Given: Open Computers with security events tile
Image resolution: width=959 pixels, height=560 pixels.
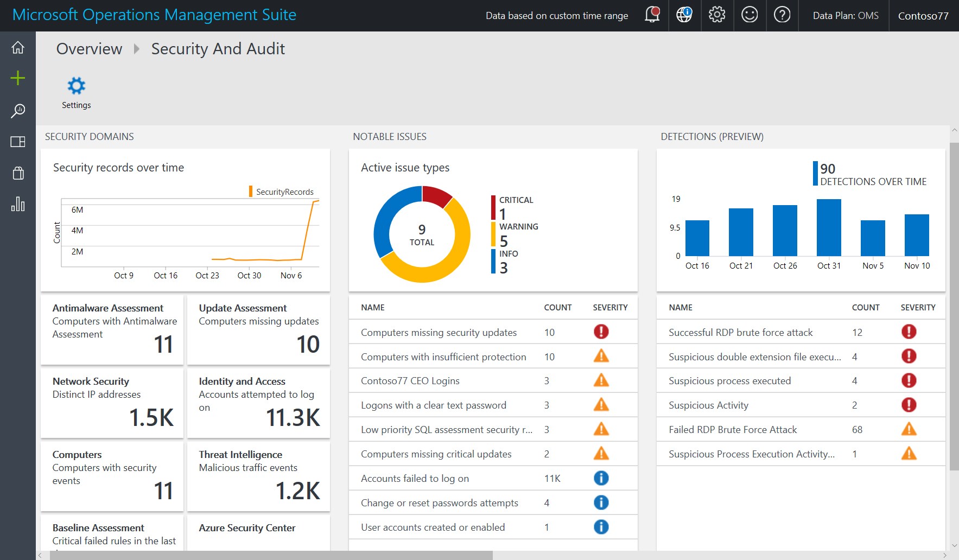Looking at the screenshot, I should coord(112,476).
